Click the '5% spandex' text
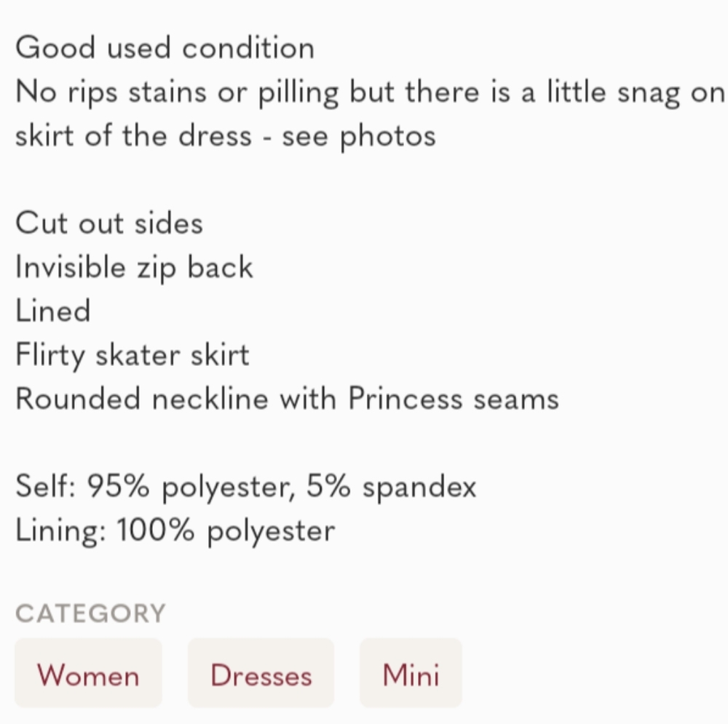 (391, 486)
